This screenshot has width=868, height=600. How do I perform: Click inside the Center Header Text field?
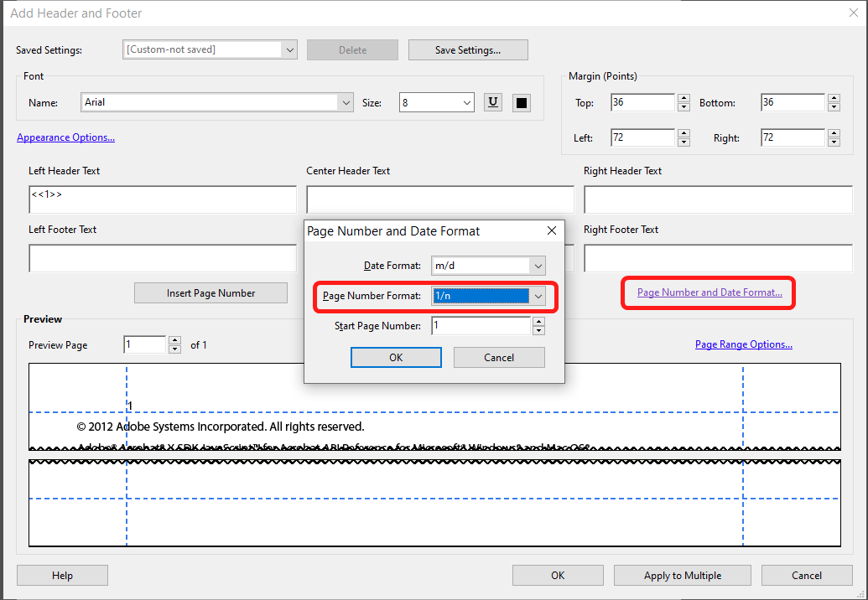tap(439, 199)
